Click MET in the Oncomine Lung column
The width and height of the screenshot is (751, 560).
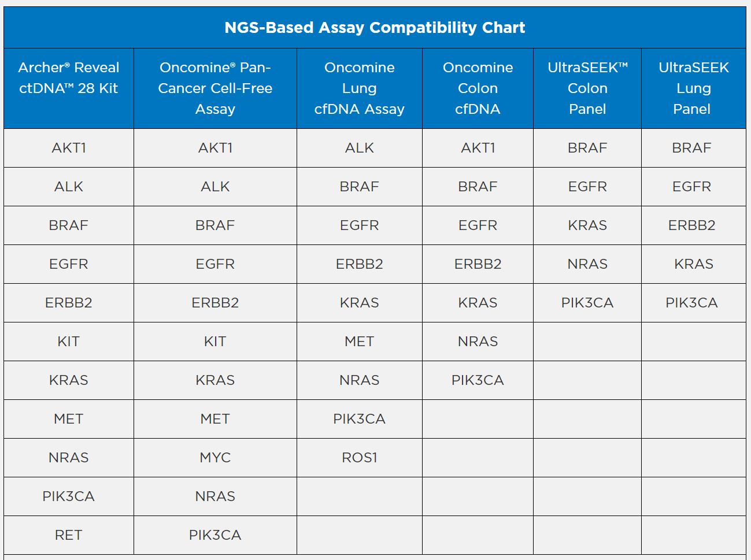359,342
